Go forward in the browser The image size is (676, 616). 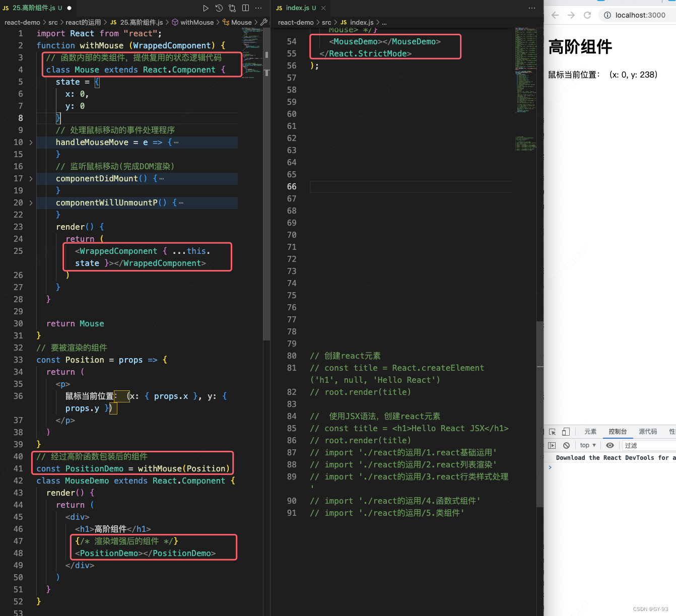(571, 15)
